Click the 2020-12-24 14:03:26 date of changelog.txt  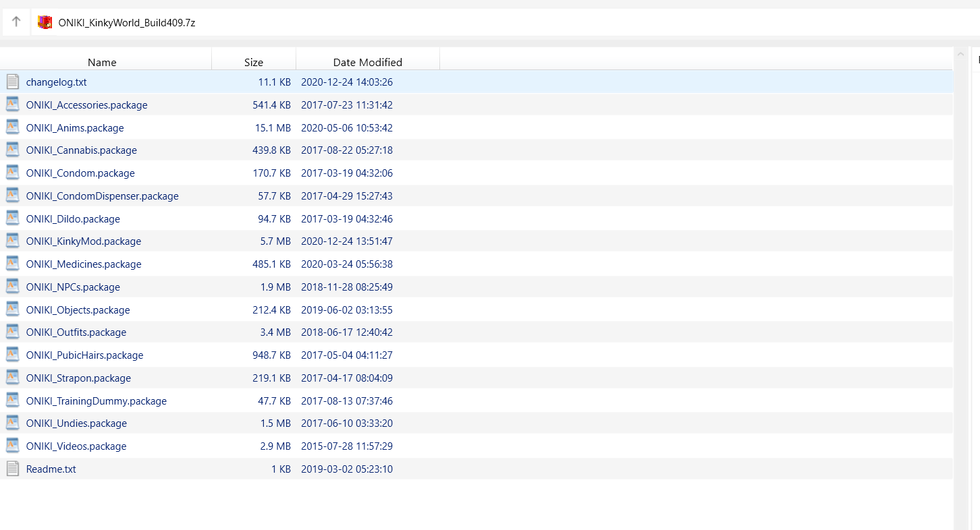(x=347, y=82)
